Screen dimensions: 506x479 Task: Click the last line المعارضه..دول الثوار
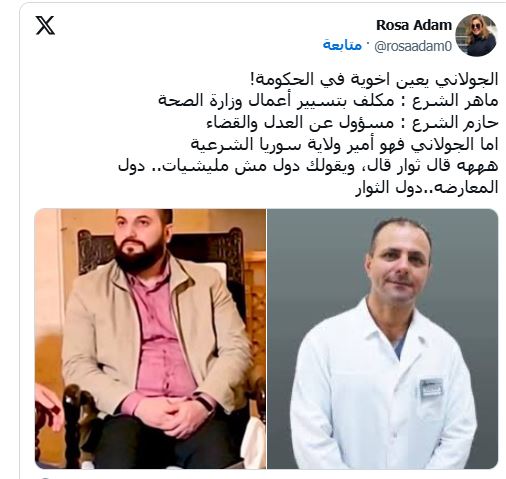coord(426,188)
